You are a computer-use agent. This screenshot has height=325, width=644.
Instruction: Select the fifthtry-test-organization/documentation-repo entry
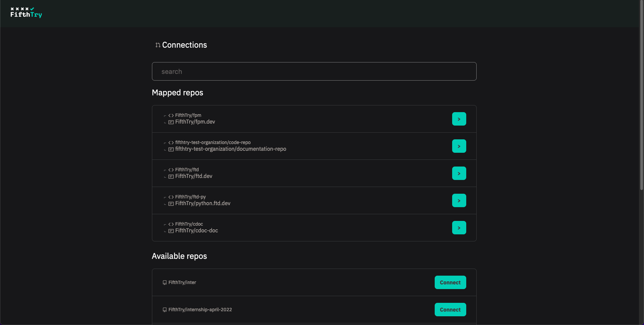(x=230, y=149)
